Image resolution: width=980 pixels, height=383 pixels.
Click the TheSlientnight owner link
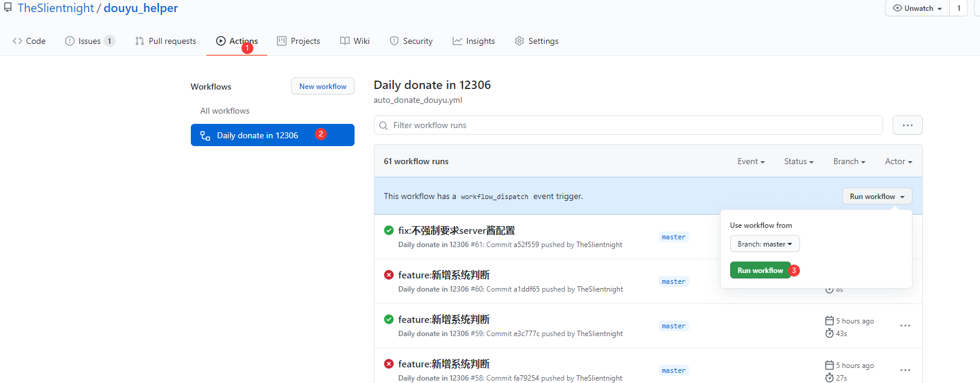[x=56, y=8]
